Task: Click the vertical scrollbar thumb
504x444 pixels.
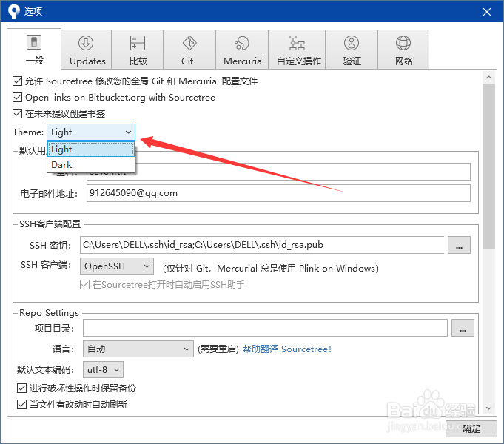Action: pyautogui.click(x=489, y=166)
